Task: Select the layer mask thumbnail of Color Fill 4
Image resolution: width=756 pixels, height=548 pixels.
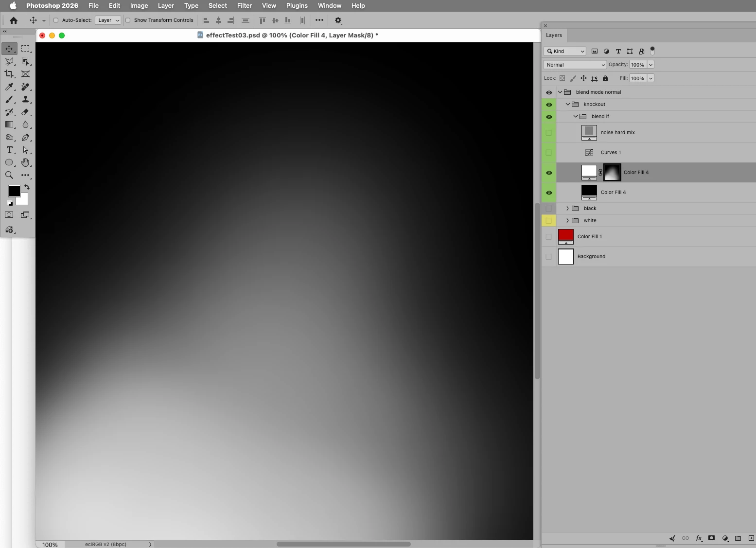Action: pyautogui.click(x=612, y=172)
